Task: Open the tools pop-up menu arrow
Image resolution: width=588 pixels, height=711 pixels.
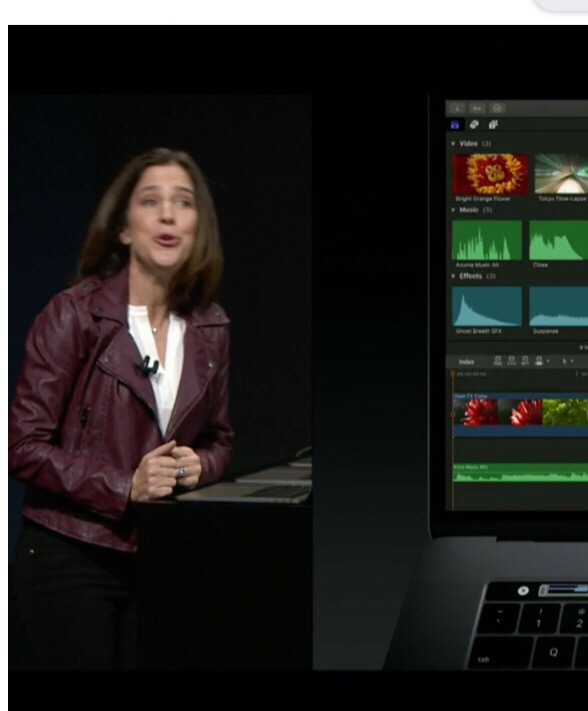Action: pyautogui.click(x=572, y=362)
